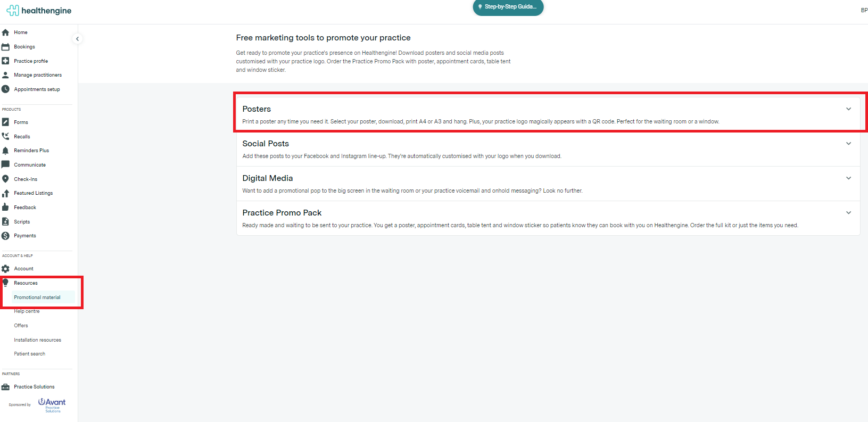This screenshot has height=422, width=868.
Task: Click the healthengine logo
Action: point(39,11)
